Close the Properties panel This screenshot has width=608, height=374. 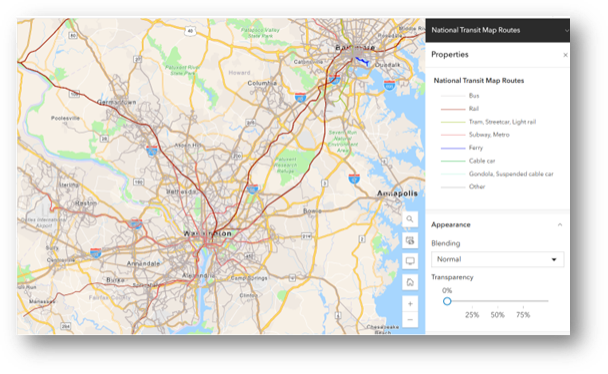pyautogui.click(x=565, y=55)
